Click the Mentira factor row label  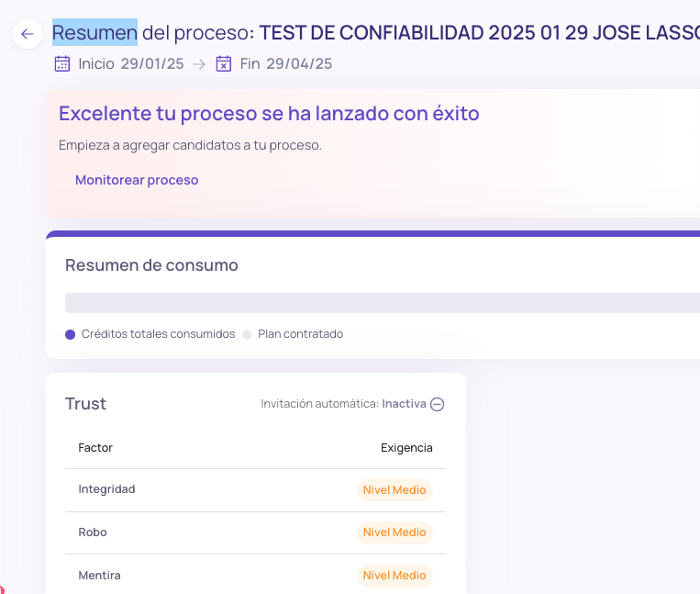pos(99,576)
